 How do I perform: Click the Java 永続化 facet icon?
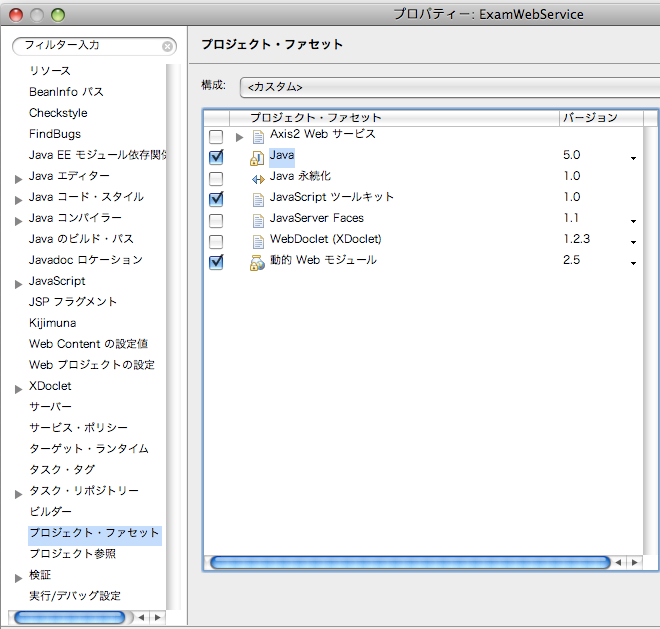[x=257, y=177]
